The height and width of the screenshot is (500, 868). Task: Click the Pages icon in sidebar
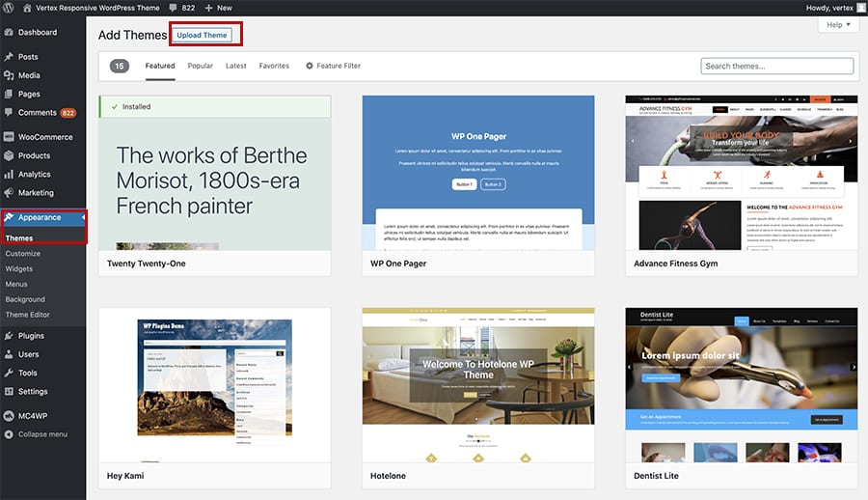click(x=9, y=95)
